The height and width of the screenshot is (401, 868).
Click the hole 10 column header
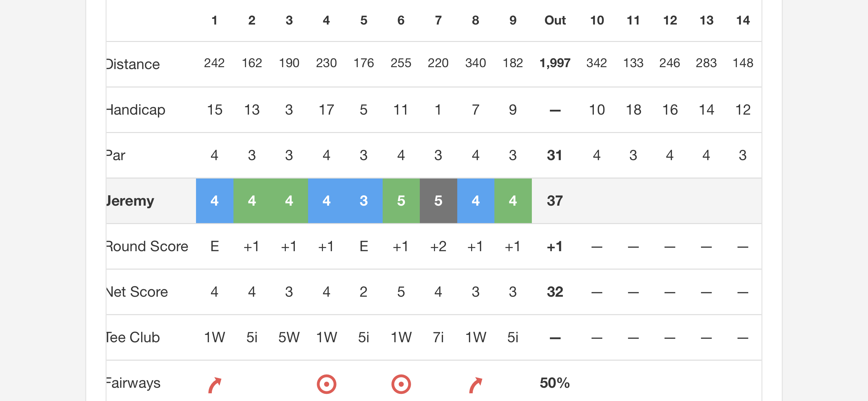(x=597, y=20)
